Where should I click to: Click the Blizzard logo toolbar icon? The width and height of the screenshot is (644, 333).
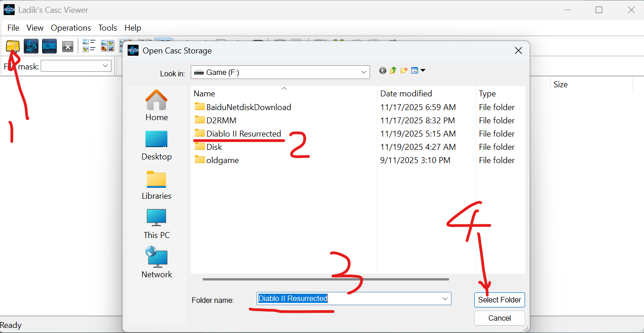point(49,46)
